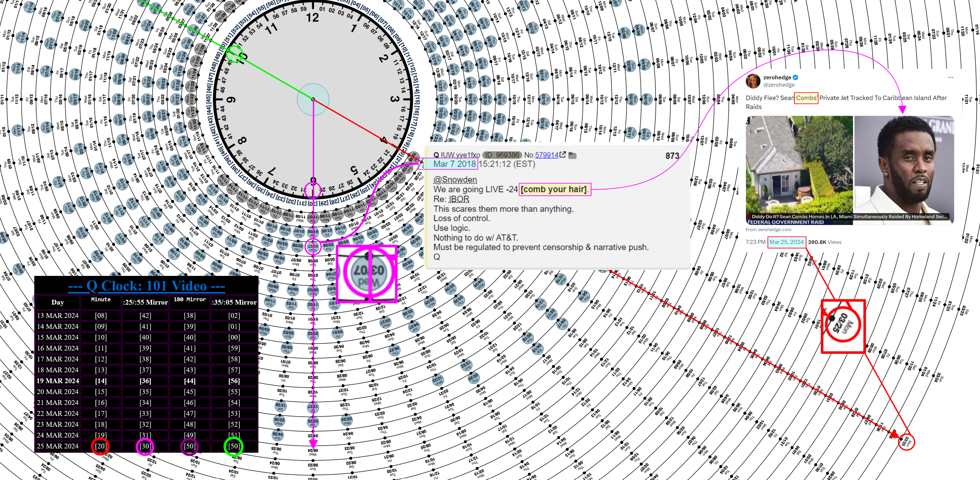Open Sean Combs portrait photo in tweet
This screenshot has width=980, height=480.
904,170
